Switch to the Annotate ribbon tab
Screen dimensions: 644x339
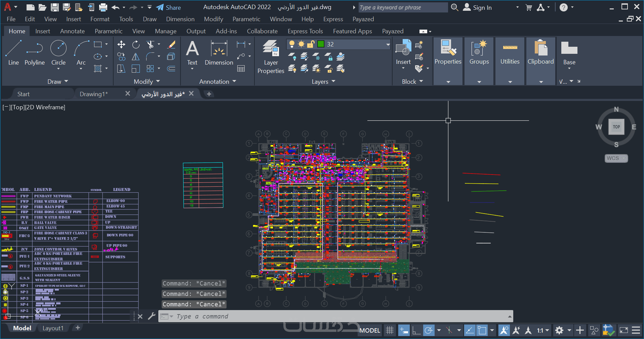tap(72, 31)
